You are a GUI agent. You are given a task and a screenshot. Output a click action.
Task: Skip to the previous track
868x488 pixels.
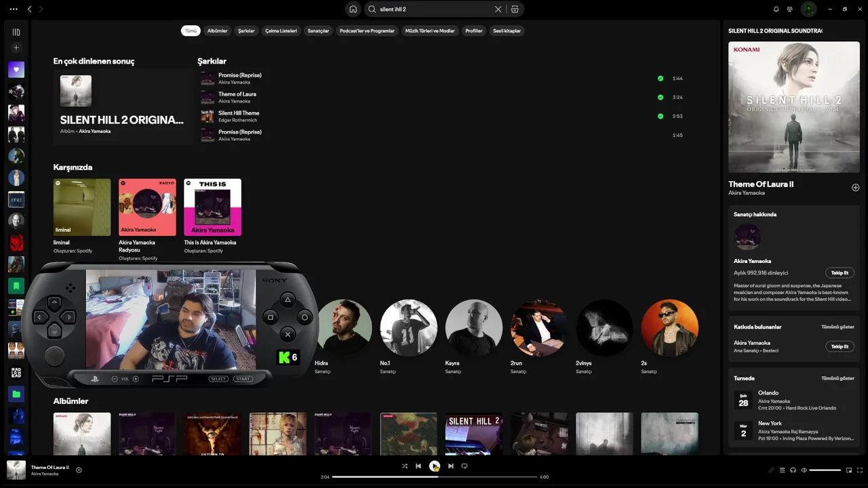coord(418,466)
